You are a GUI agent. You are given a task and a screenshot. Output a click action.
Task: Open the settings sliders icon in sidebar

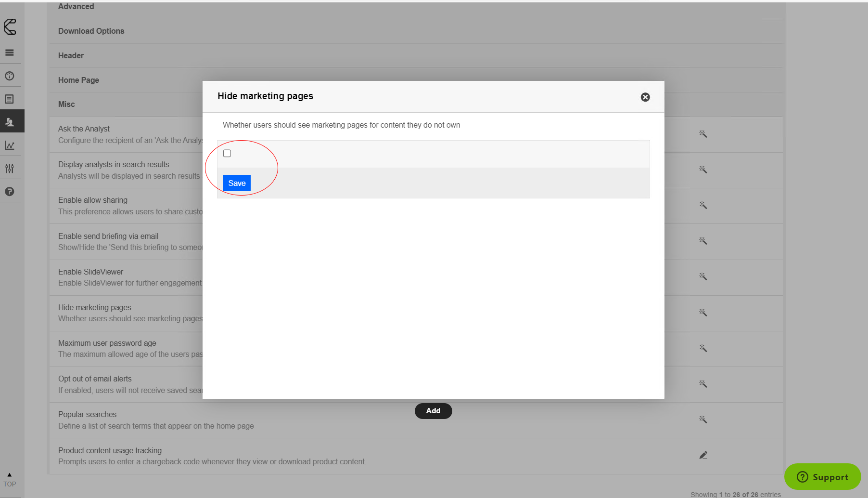10,169
